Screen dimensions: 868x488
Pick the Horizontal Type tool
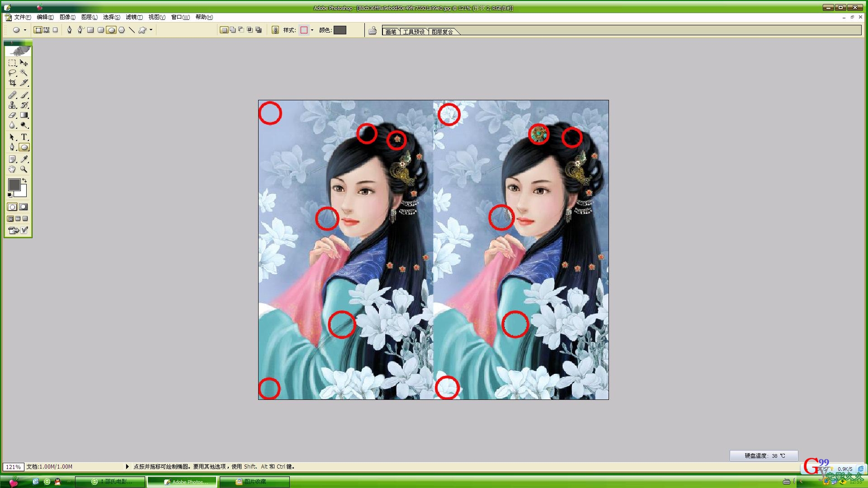click(x=24, y=137)
